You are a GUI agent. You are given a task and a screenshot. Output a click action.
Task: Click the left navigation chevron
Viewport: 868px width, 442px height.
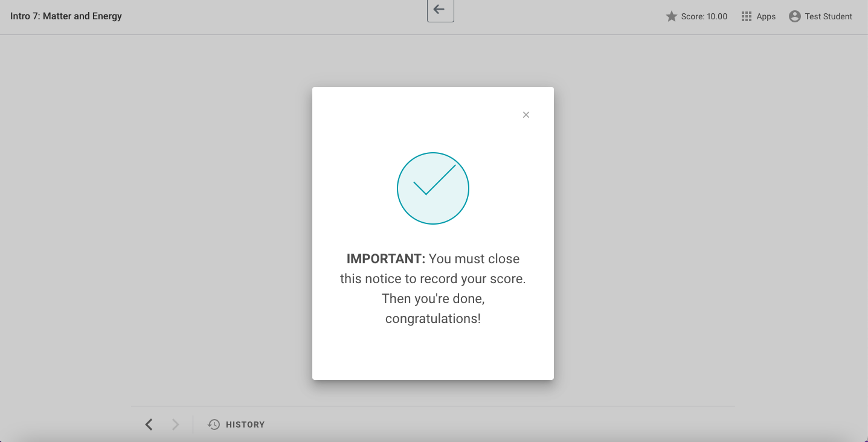tap(149, 424)
